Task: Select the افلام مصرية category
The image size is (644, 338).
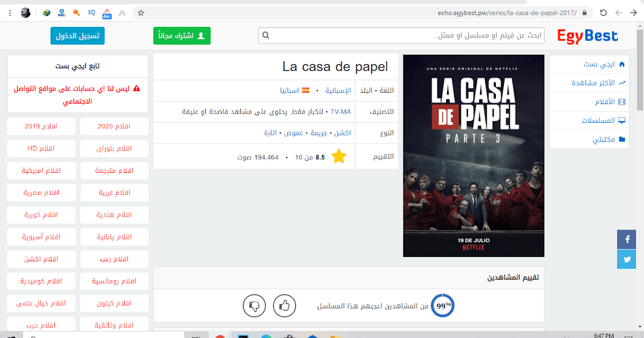Action: pos(41,193)
